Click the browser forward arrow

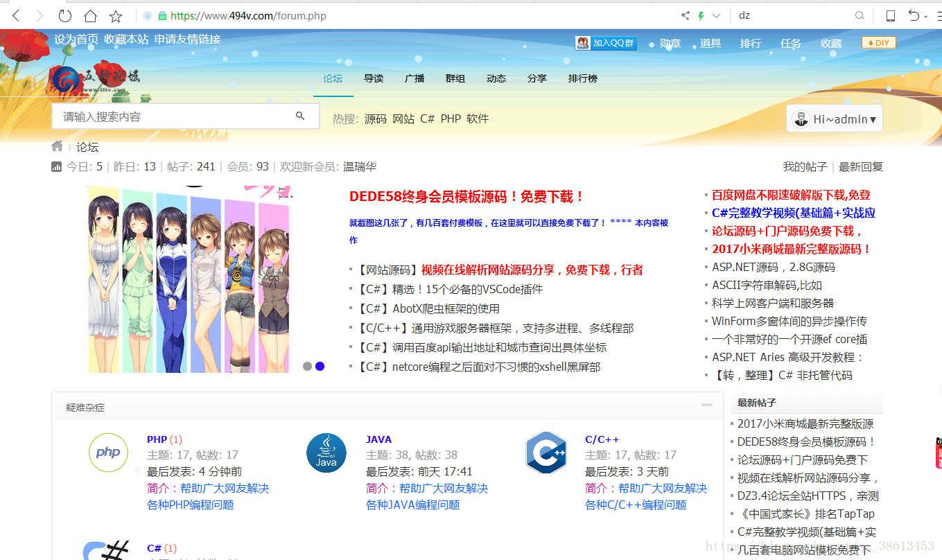[40, 15]
